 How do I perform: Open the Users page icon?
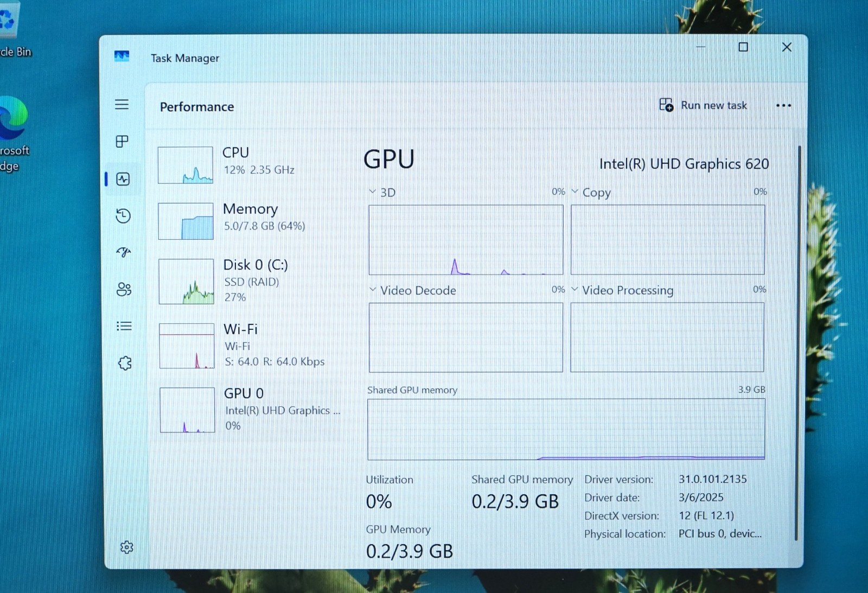124,289
